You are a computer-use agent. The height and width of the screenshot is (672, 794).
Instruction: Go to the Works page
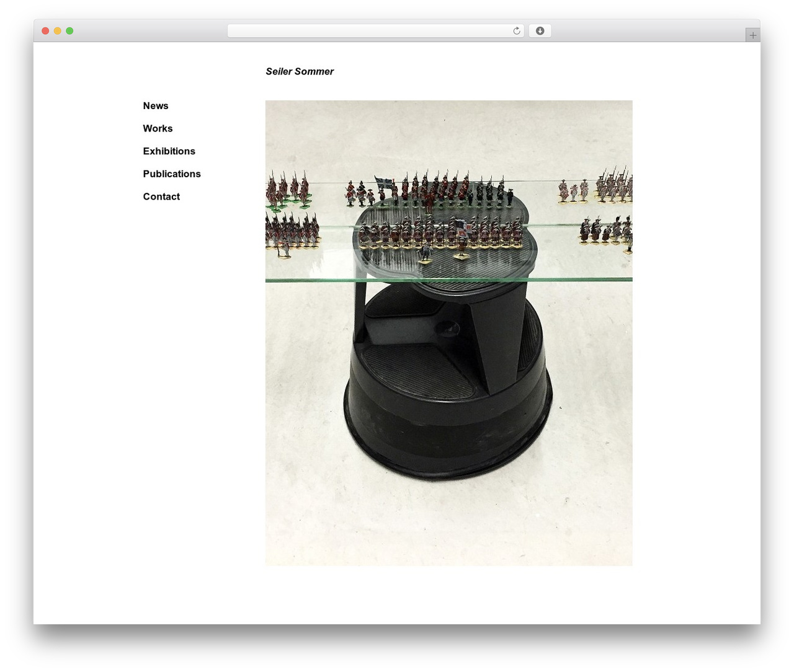[x=158, y=128]
